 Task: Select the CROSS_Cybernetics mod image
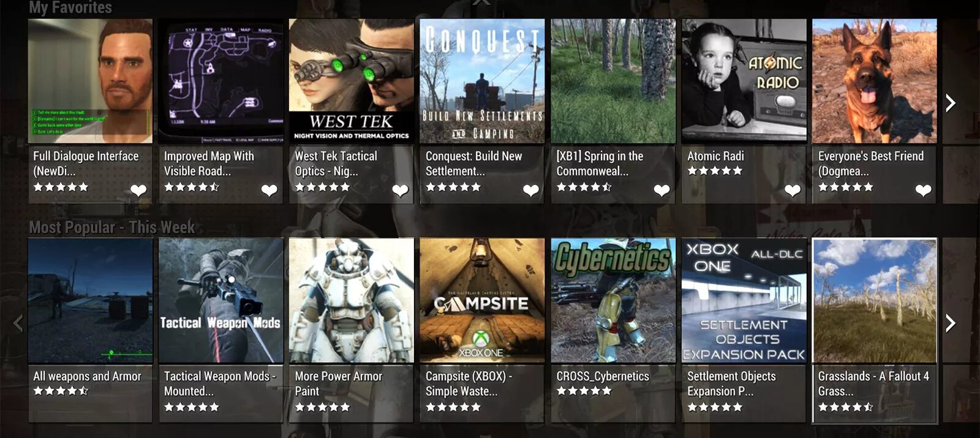613,301
